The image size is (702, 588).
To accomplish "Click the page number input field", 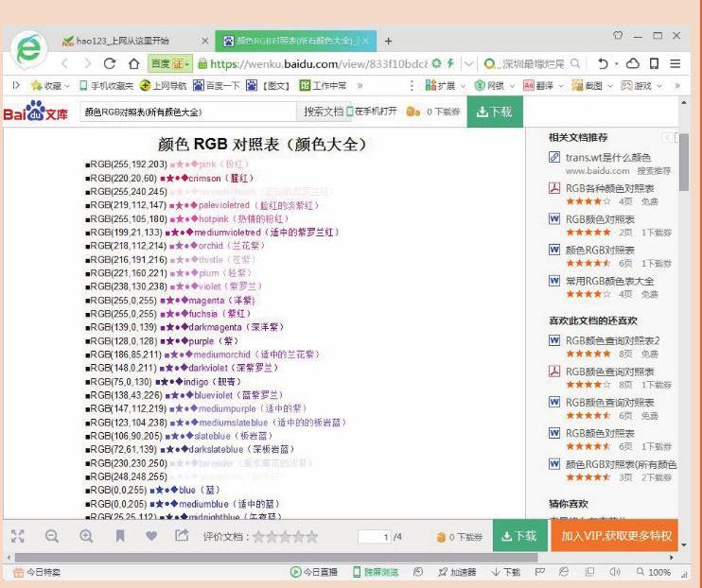I will [x=374, y=537].
